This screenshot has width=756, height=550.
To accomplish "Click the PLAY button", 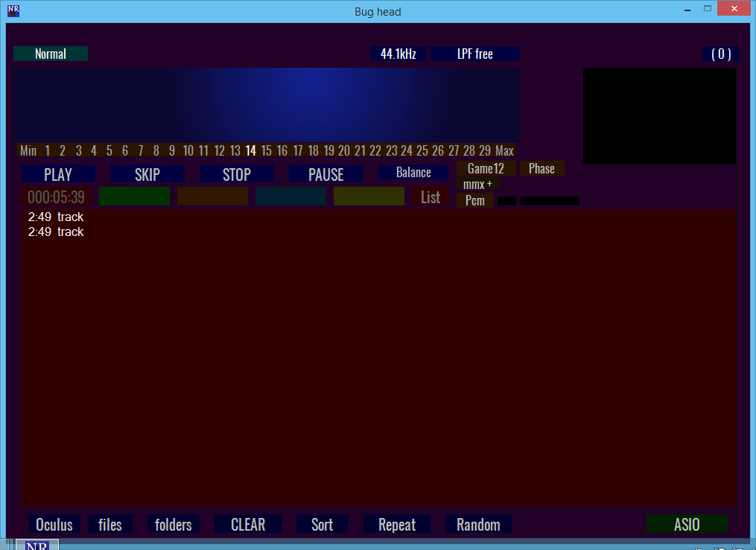I will point(58,174).
